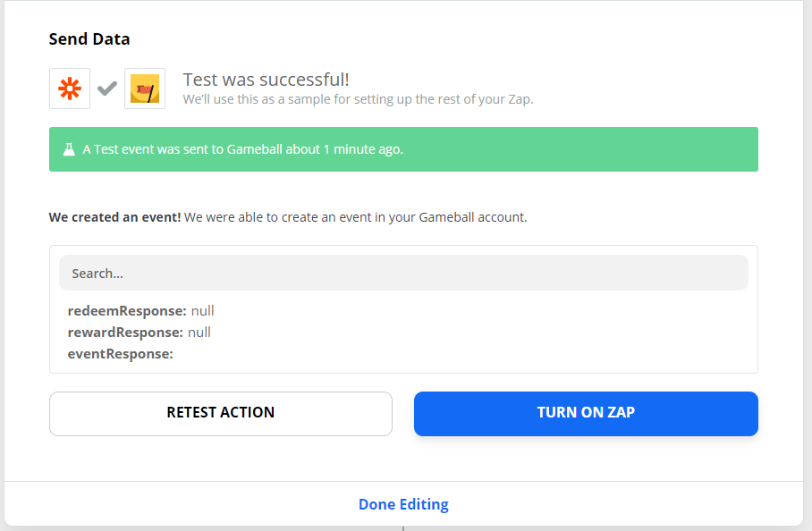Image resolution: width=812 pixels, height=531 pixels.
Task: Click 'Gameball account' in the confirmation sentence
Action: click(472, 217)
